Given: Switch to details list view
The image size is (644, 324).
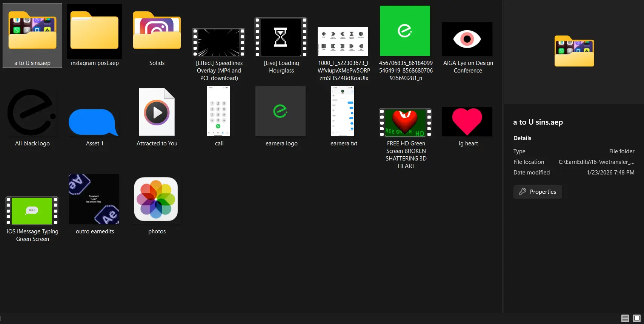Looking at the screenshot, I should coord(625,318).
